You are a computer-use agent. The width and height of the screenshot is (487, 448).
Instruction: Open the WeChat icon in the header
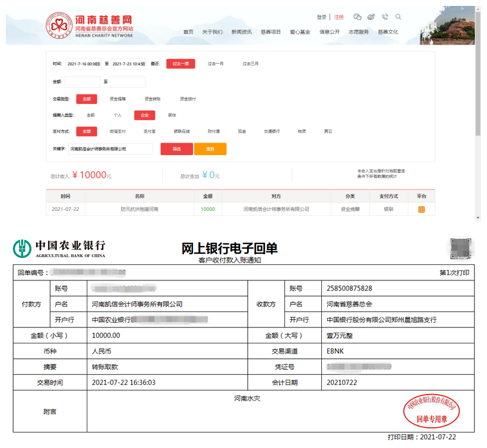pyautogui.click(x=358, y=17)
